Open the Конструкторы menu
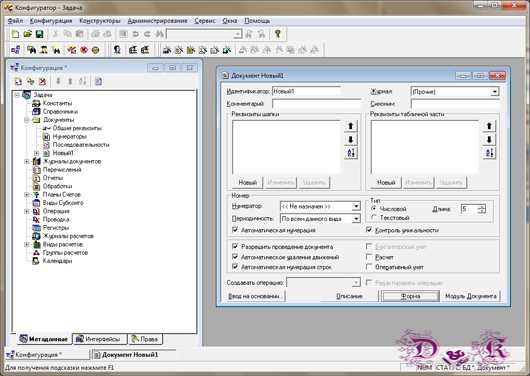This screenshot has height=376, width=530. click(100, 21)
